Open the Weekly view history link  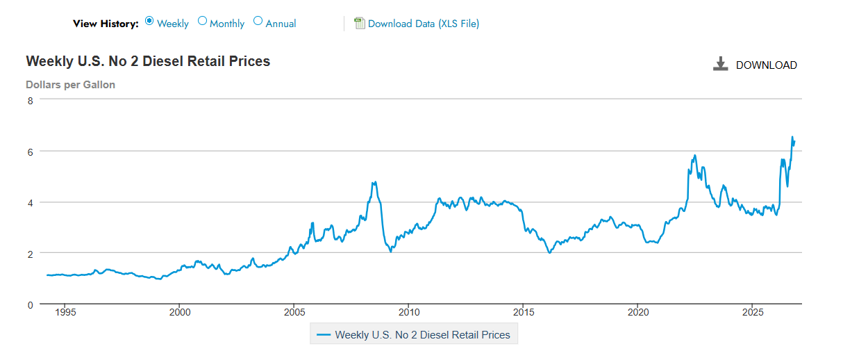(x=173, y=24)
